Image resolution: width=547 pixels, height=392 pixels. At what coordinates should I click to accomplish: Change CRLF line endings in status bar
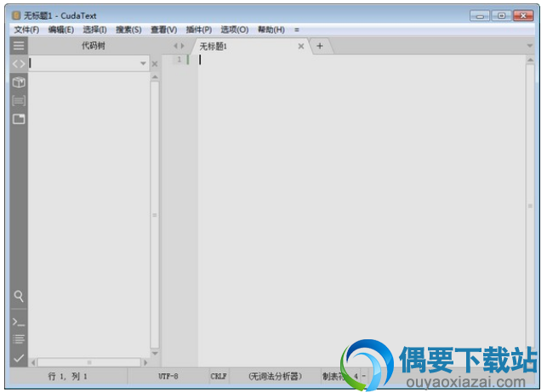[219, 377]
